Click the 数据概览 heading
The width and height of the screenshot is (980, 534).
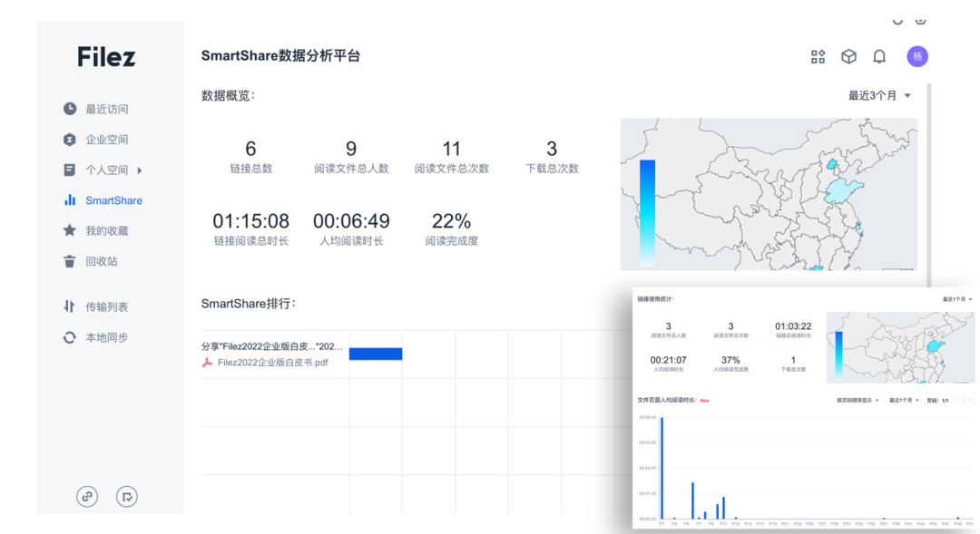(228, 95)
